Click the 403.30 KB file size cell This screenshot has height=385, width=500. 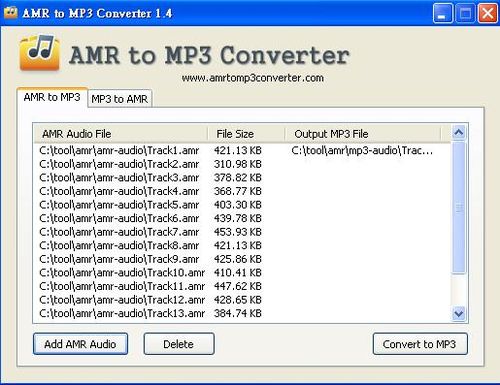tap(238, 205)
